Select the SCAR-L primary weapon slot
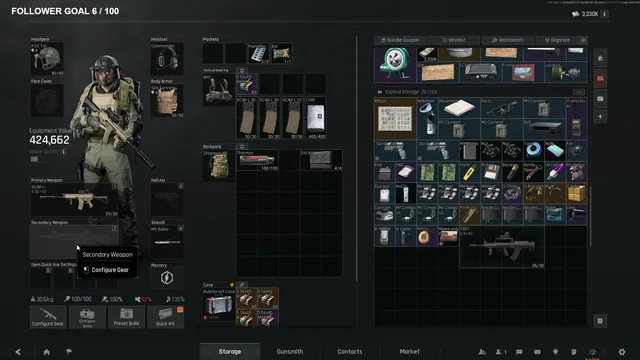640x360 pixels. tap(74, 200)
